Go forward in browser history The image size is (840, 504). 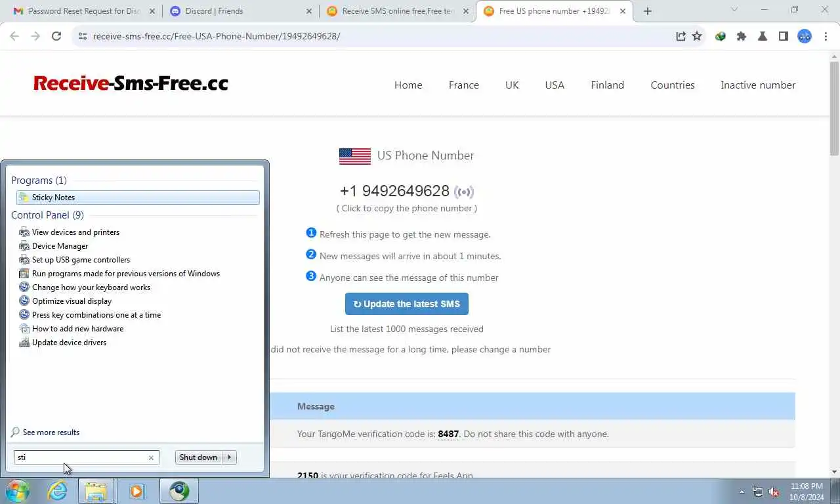35,37
